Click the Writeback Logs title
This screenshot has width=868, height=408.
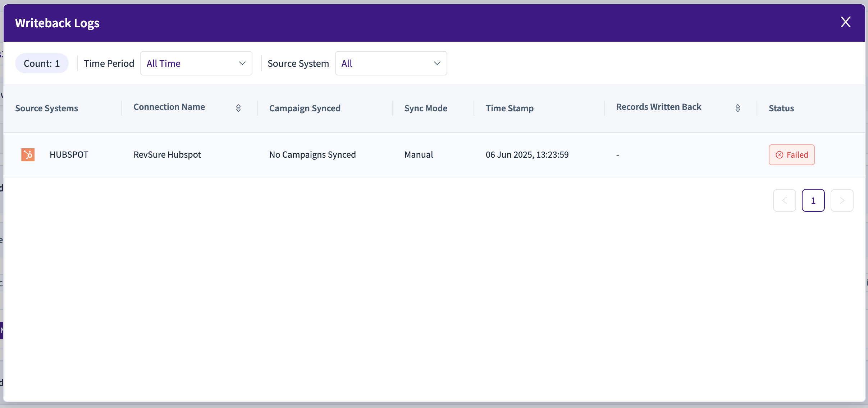[57, 23]
